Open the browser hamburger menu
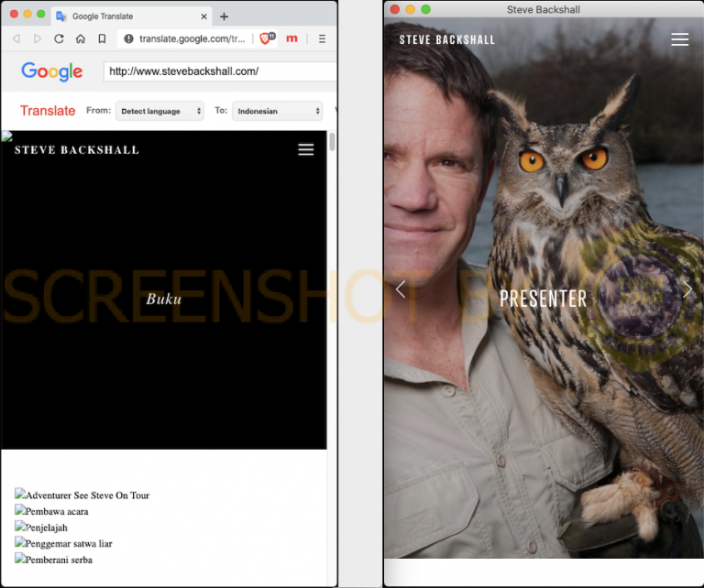Image resolution: width=704 pixels, height=588 pixels. click(x=322, y=39)
